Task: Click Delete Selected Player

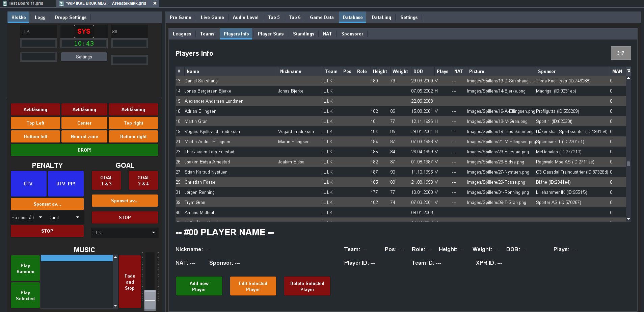Action: tap(307, 286)
